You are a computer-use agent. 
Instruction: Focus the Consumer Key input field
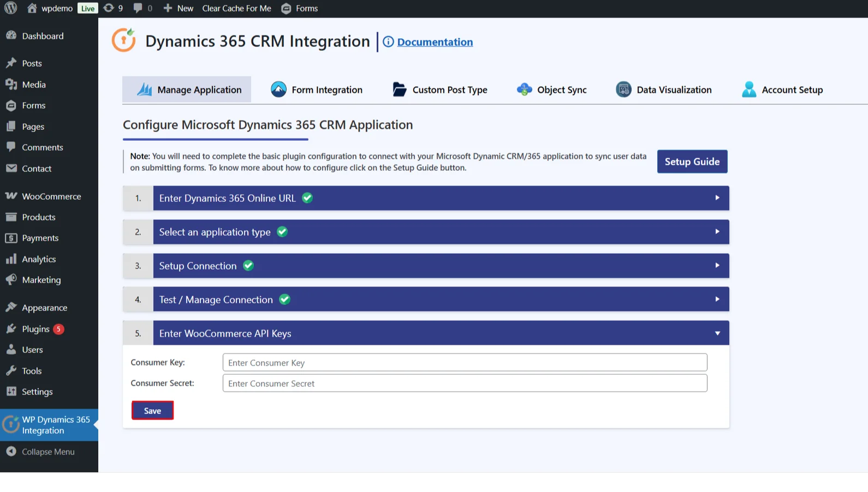click(465, 362)
